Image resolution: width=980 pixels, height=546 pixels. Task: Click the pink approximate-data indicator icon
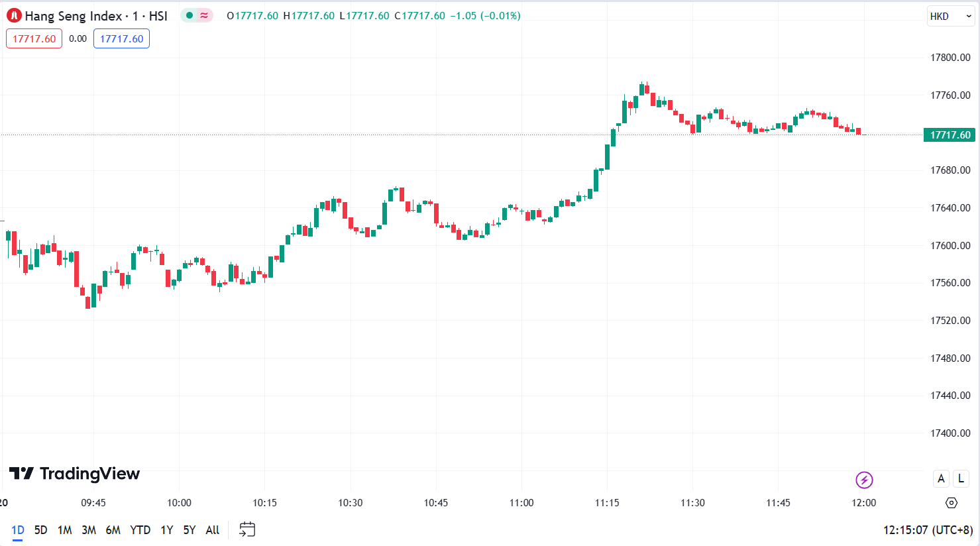coord(204,15)
